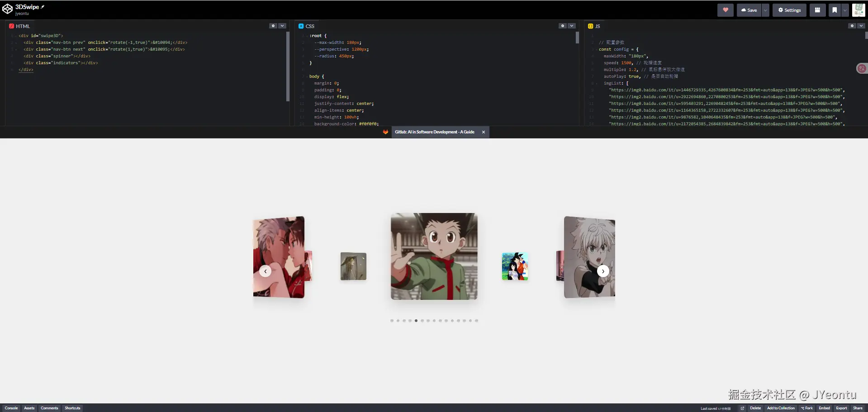
Task: Open the Comments panel
Action: click(49, 408)
